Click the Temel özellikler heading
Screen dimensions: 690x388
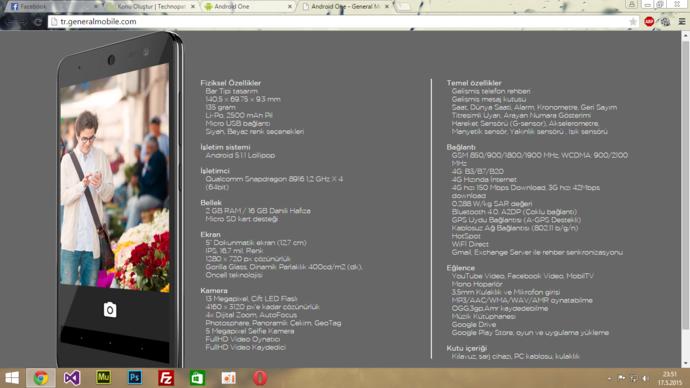474,83
